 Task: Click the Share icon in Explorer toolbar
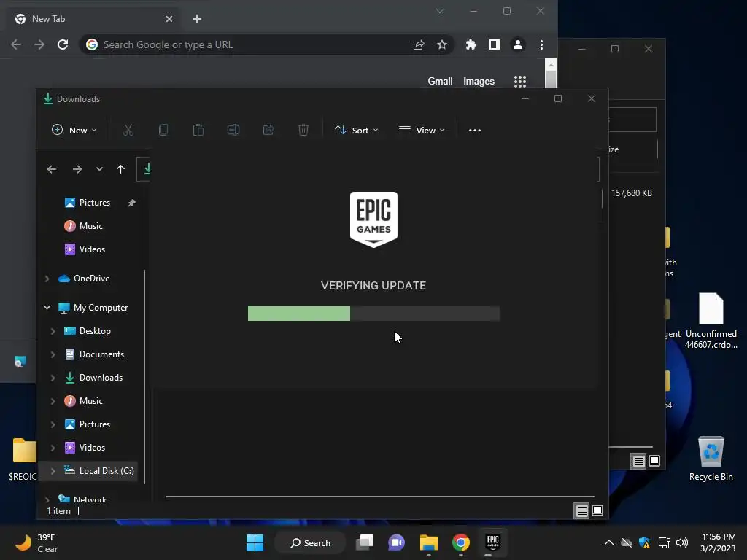tap(268, 130)
